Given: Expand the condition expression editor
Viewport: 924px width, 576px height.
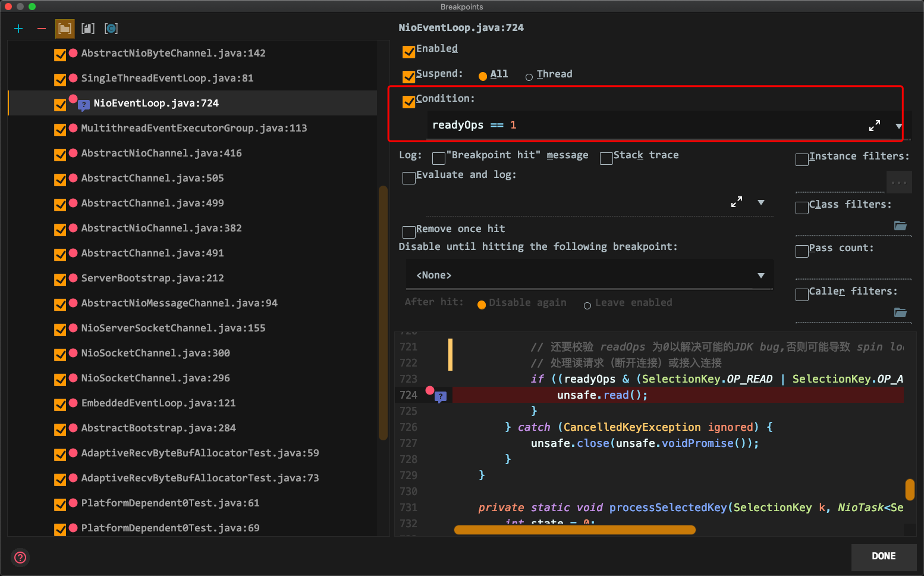Looking at the screenshot, I should coord(874,126).
